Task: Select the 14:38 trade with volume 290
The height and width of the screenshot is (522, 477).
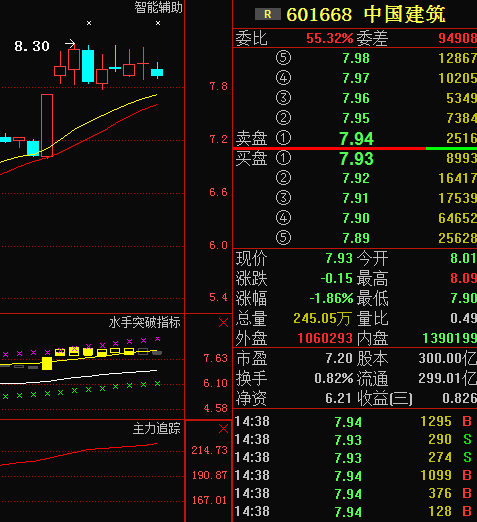Action: coord(355,440)
